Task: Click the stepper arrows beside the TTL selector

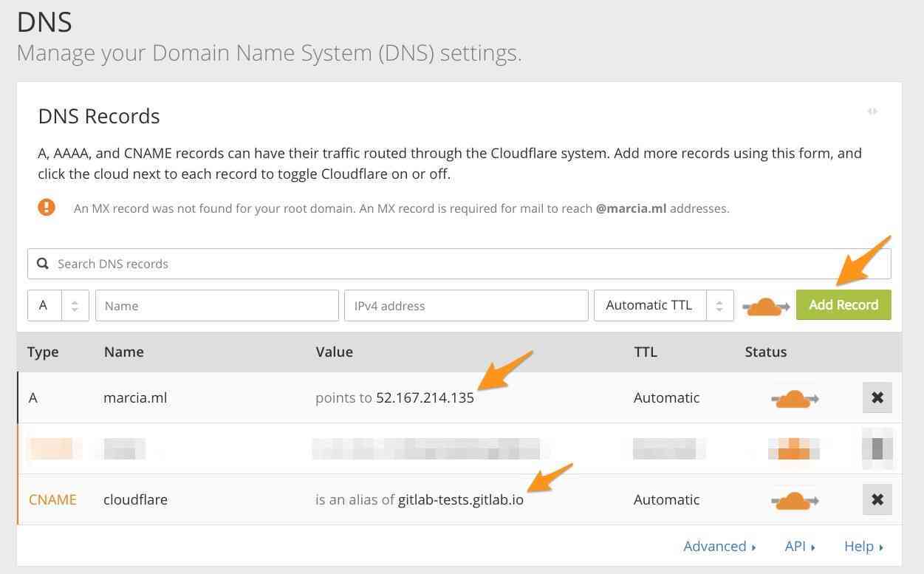Action: click(x=718, y=305)
